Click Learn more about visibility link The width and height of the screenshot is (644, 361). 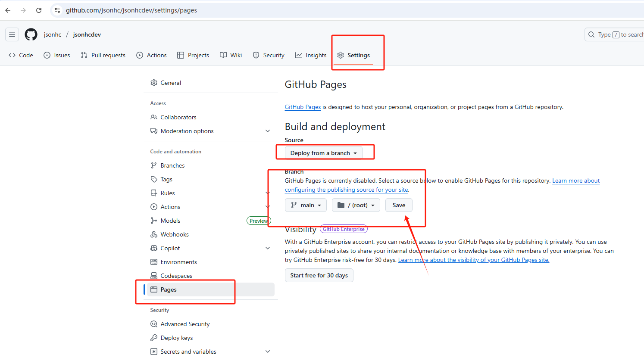(474, 260)
